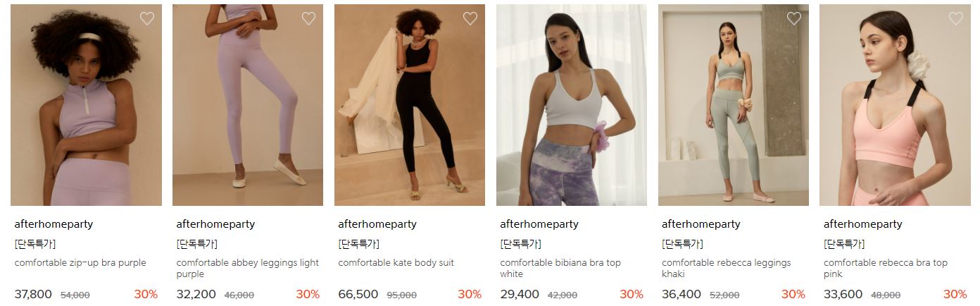Screen dimensions: 980x306
Task: Open the black kate body suit photo
Action: click(410, 105)
